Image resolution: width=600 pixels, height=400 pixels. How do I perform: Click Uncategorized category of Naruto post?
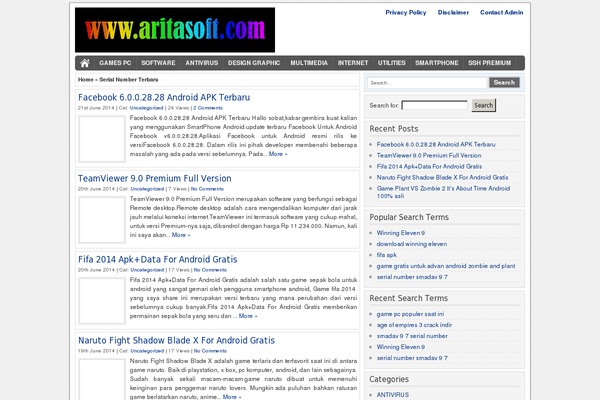[147, 351]
